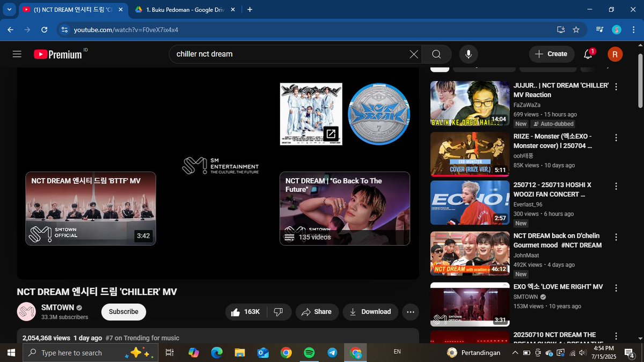Play NCT DREAM 'BTTF' MV end card

click(91, 209)
